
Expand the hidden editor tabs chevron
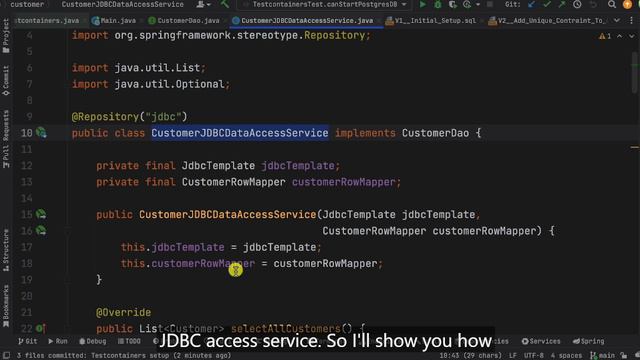(x=617, y=20)
